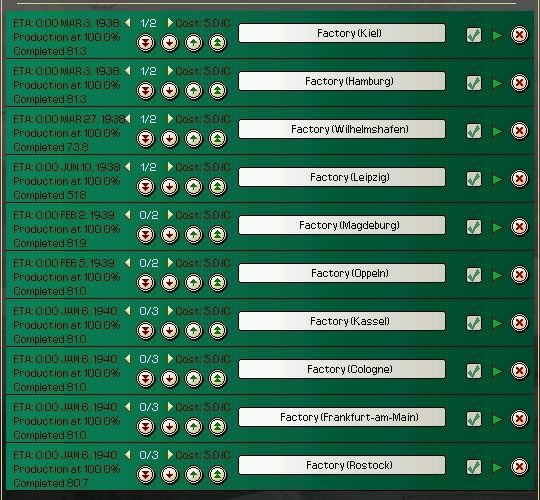This screenshot has height=500, width=540.
Task: Move Factory (Hamburg) down one position
Action: pyautogui.click(x=169, y=91)
